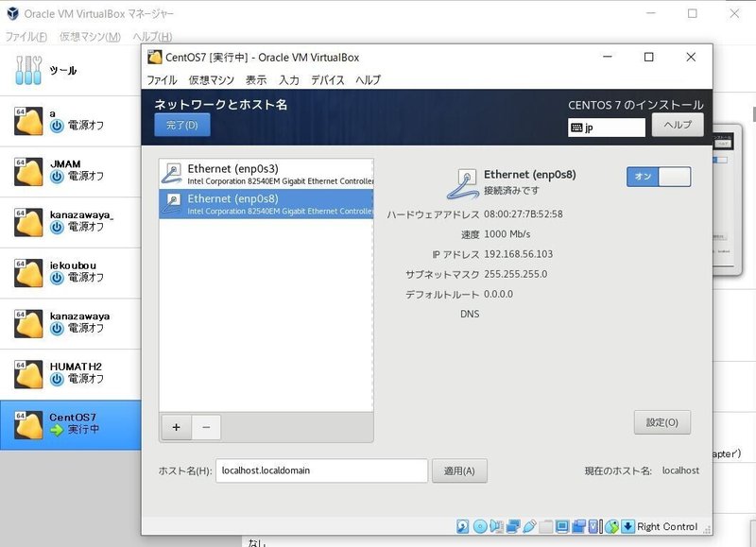
Task: Click the large Ethernet cable icon beside enp0s8 details
Action: 463,183
